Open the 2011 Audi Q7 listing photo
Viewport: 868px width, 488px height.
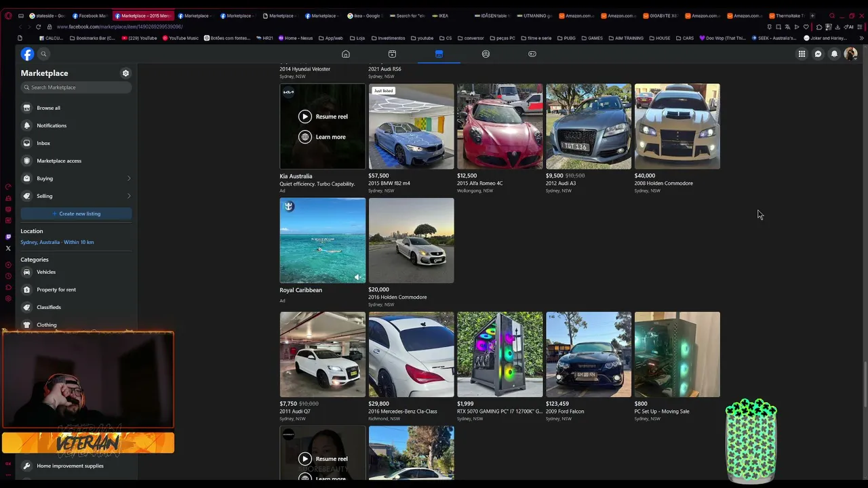tap(323, 354)
